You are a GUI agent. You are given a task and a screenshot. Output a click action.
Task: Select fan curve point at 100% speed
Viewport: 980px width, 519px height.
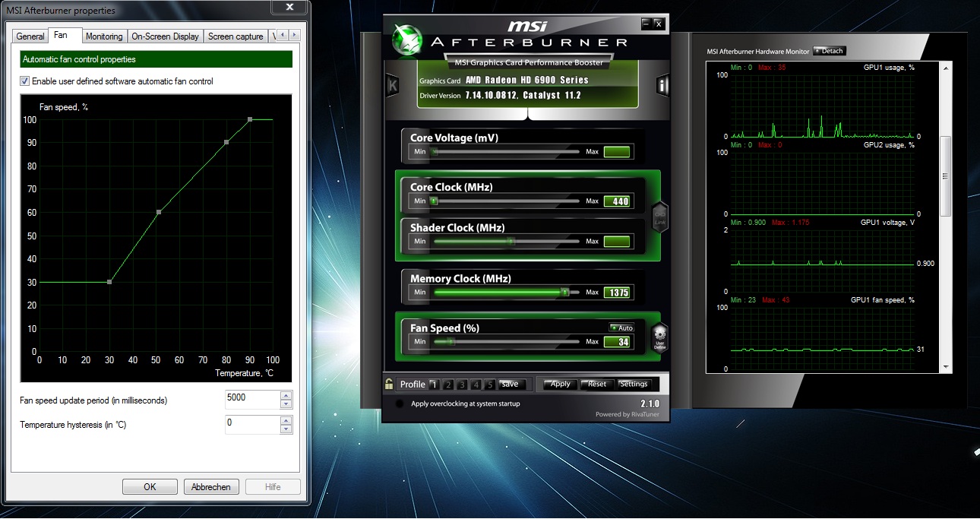pos(249,119)
